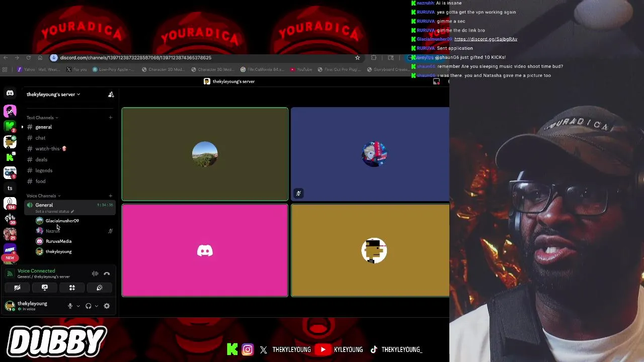This screenshot has height=362, width=644.
Task: Open the ts server icon
Action: [x=10, y=188]
